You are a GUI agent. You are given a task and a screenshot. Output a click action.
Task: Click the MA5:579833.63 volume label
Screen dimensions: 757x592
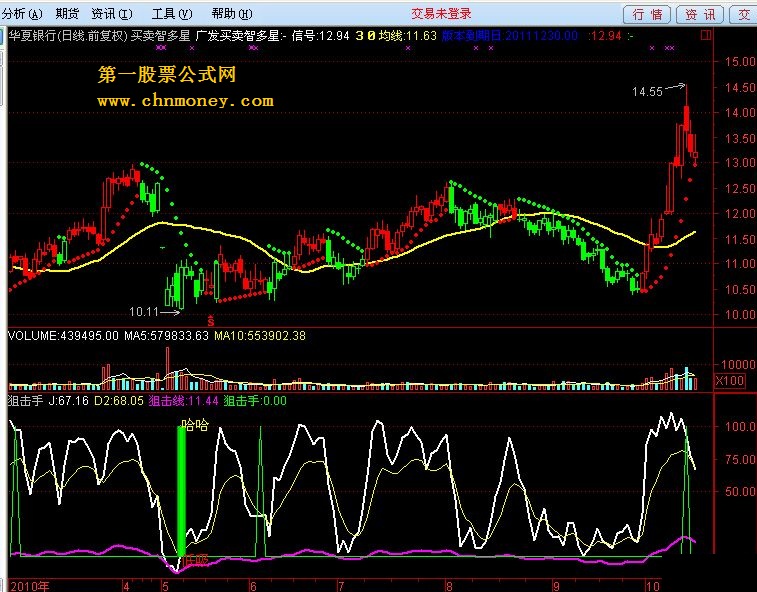point(167,336)
